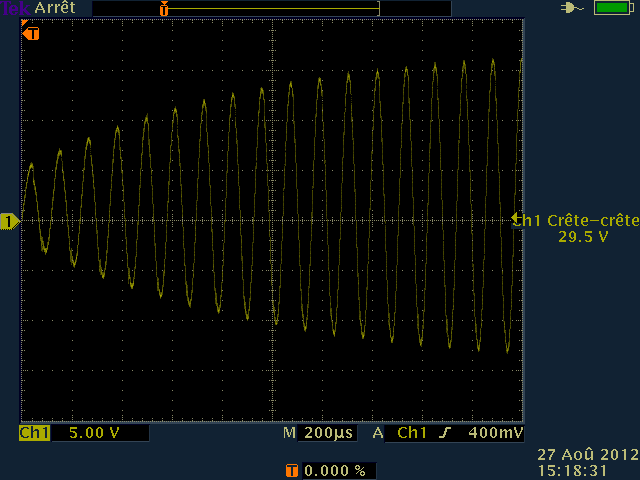This screenshot has height=480, width=640.
Task: Open the M 200µs timebase readout
Action: (320, 434)
